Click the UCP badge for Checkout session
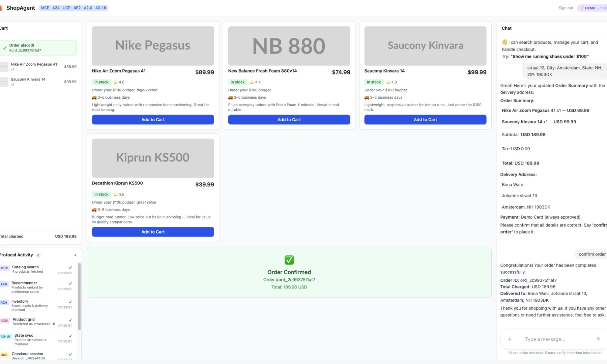 tap(4, 355)
